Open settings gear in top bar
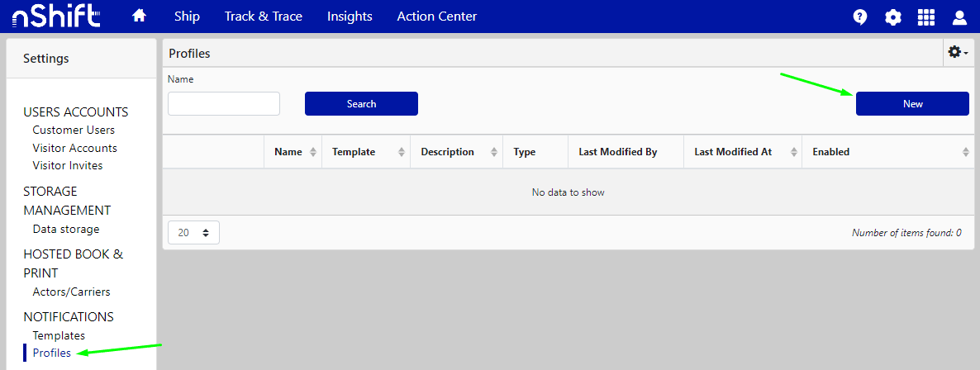This screenshot has width=980, height=370. click(x=892, y=17)
